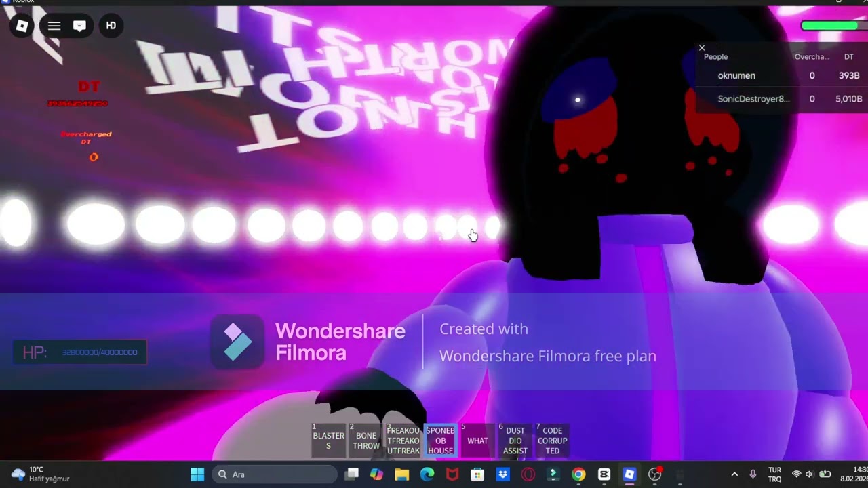This screenshot has width=868, height=488.
Task: Open the hamburger menu in the Roblox top bar
Action: (54, 26)
